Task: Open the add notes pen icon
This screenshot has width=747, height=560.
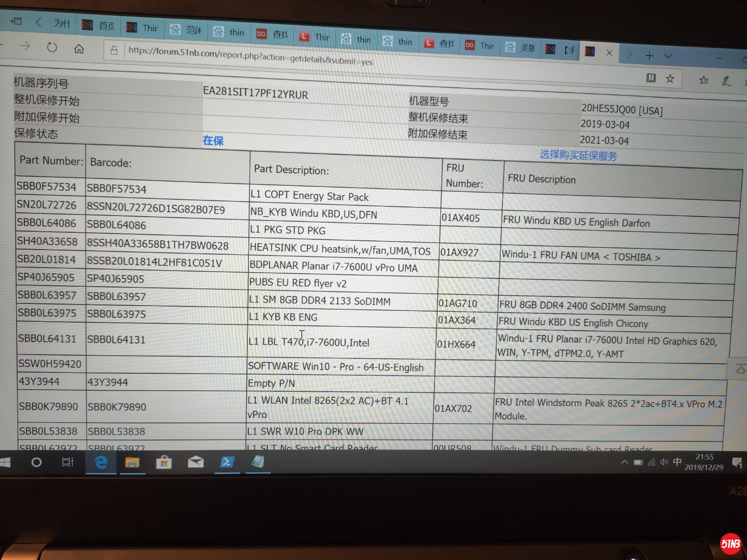Action: pos(727,81)
